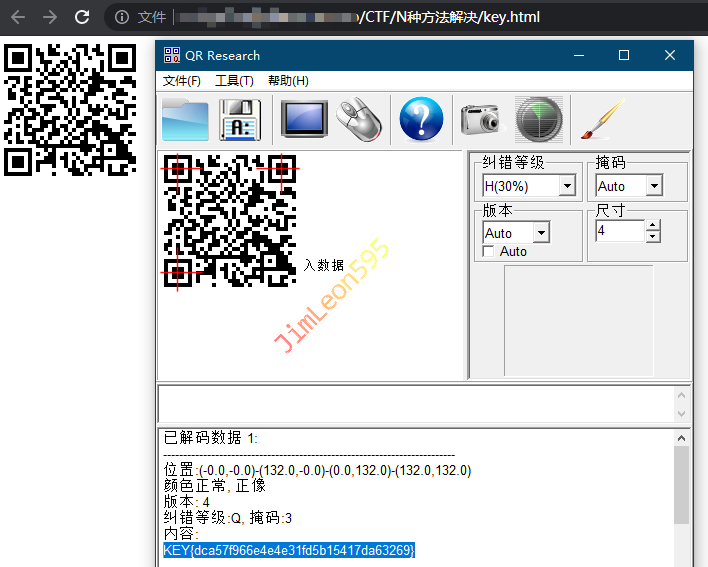Image resolution: width=708 pixels, height=567 pixels.
Task: Enable the Auto checkbox under 版本
Action: point(489,252)
